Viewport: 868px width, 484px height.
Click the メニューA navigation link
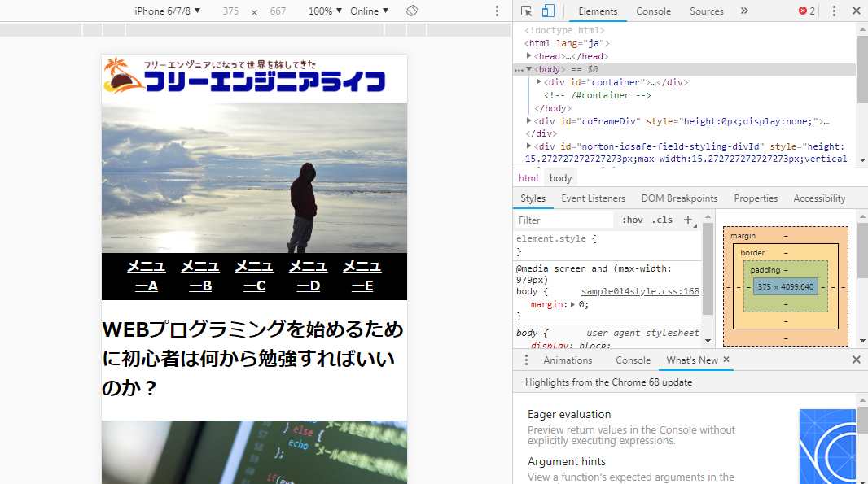147,276
